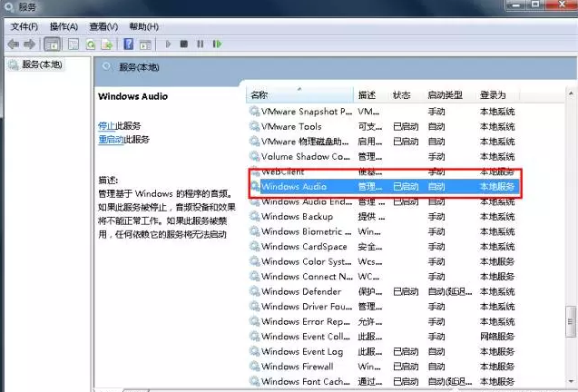The width and height of the screenshot is (578, 392).
Task: Open the 文件(F) menu
Action: coord(24,26)
